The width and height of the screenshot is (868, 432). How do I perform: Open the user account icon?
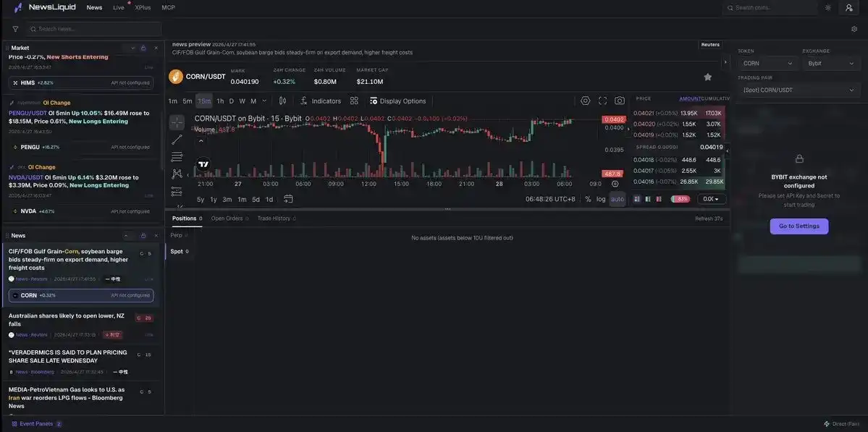[x=849, y=8]
